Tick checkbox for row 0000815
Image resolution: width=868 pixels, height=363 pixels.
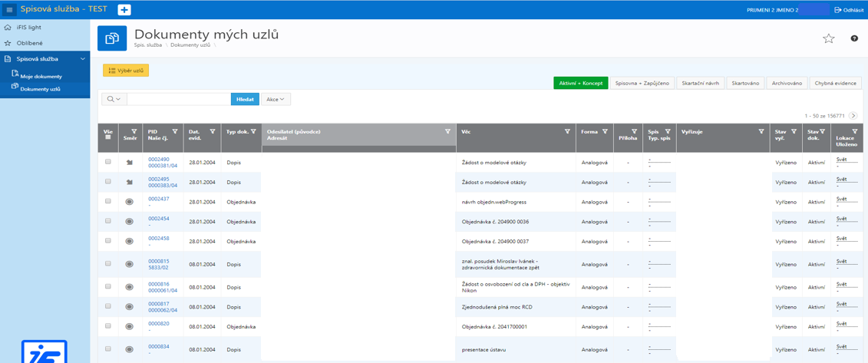tap(108, 263)
